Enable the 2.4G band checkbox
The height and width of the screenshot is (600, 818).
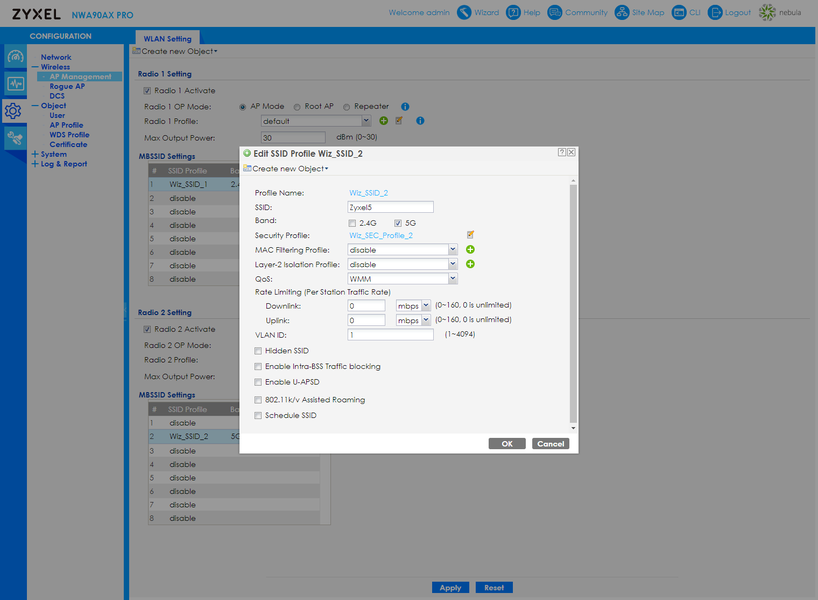pyautogui.click(x=352, y=223)
